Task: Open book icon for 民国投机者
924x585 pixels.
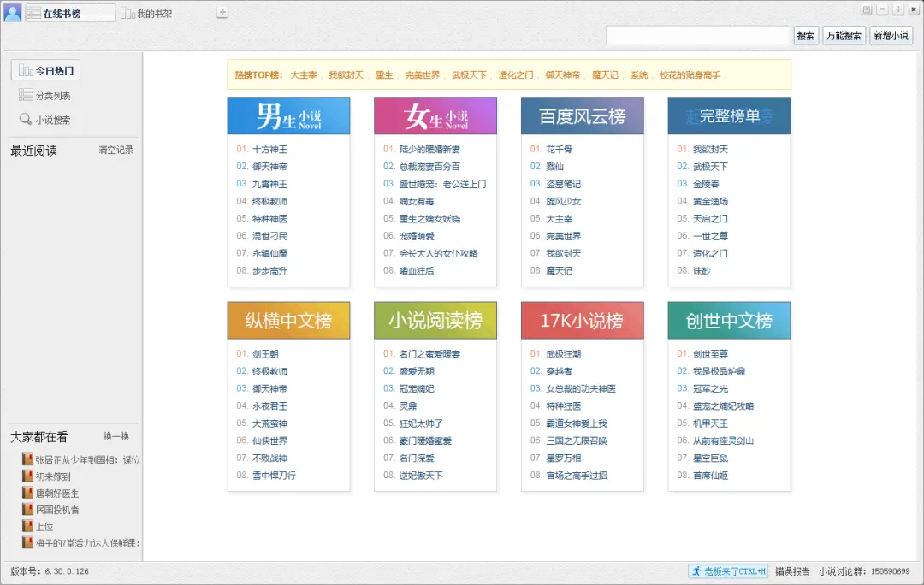Action: [27, 508]
